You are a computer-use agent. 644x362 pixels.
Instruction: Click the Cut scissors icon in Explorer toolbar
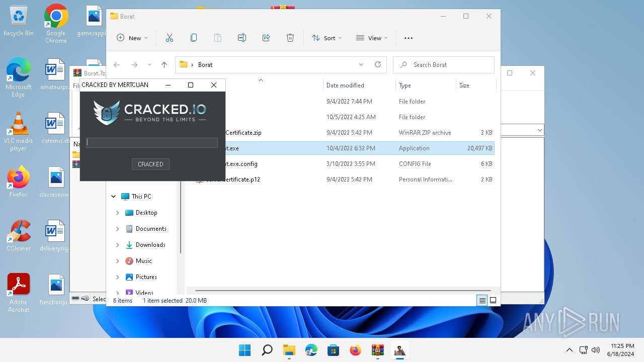point(170,38)
